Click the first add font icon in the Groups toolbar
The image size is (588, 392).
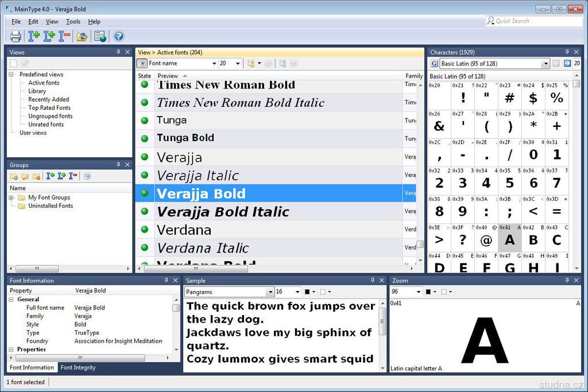click(x=51, y=176)
